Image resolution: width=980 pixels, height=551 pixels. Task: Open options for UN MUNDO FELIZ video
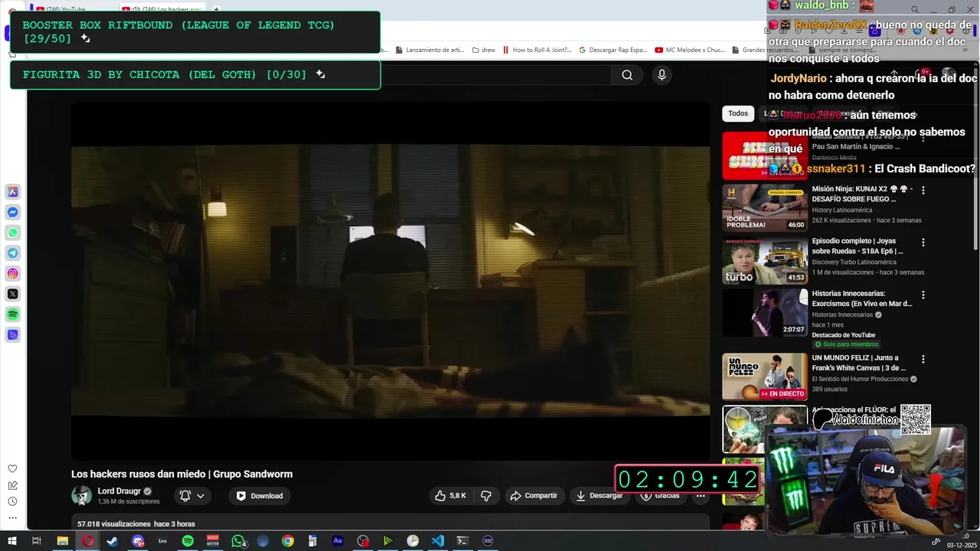[923, 358]
